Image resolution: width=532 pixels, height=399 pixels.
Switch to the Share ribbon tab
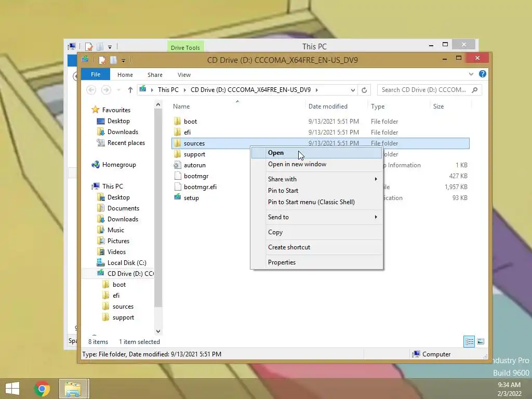155,75
